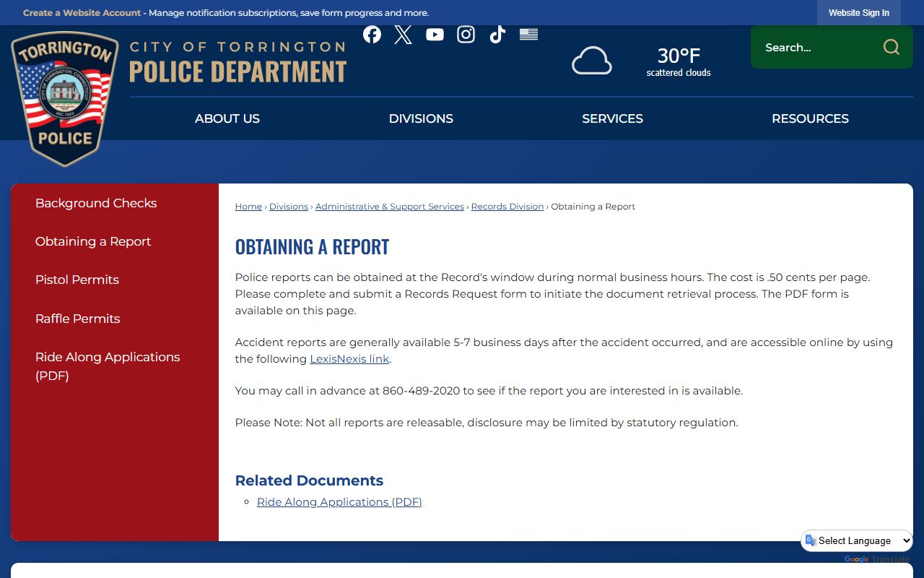This screenshot has width=924, height=578.
Task: Click the Obtaining a Report breadcrumb text
Action: click(x=593, y=207)
